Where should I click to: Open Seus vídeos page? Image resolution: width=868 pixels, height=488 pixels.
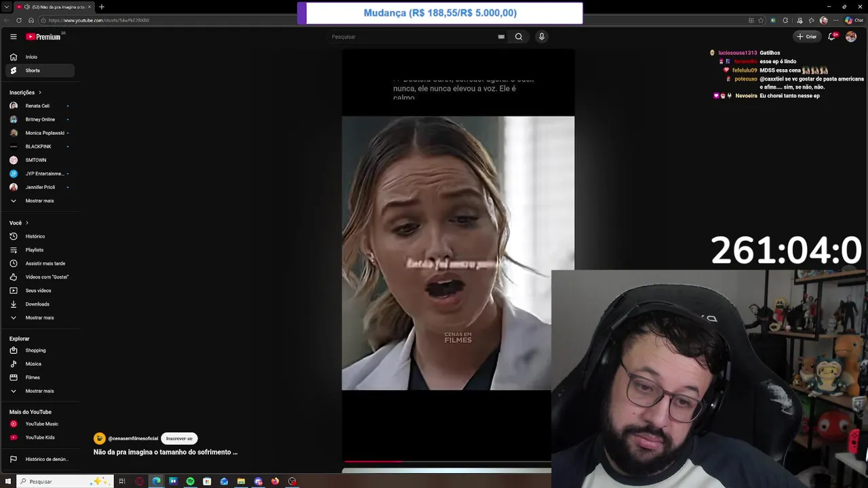tap(39, 291)
